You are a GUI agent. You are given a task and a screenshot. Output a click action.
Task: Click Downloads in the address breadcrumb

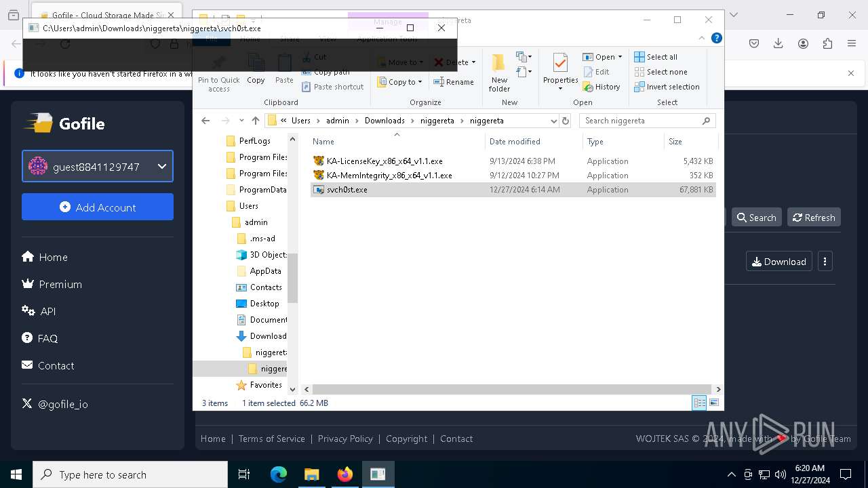(x=384, y=121)
